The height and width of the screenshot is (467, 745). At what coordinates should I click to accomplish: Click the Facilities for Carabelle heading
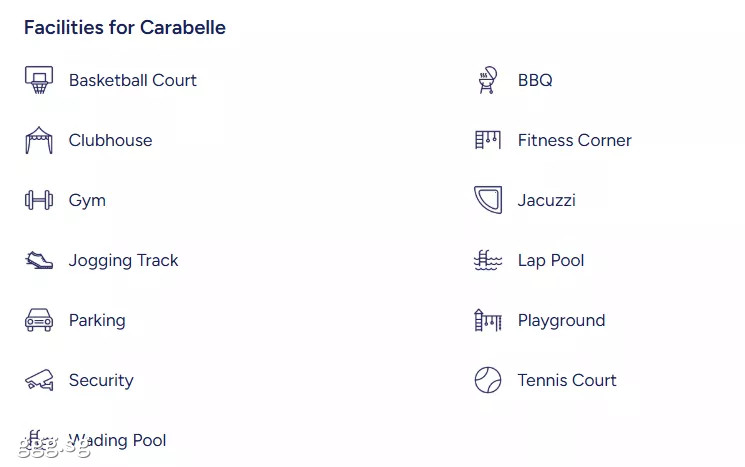(x=125, y=28)
